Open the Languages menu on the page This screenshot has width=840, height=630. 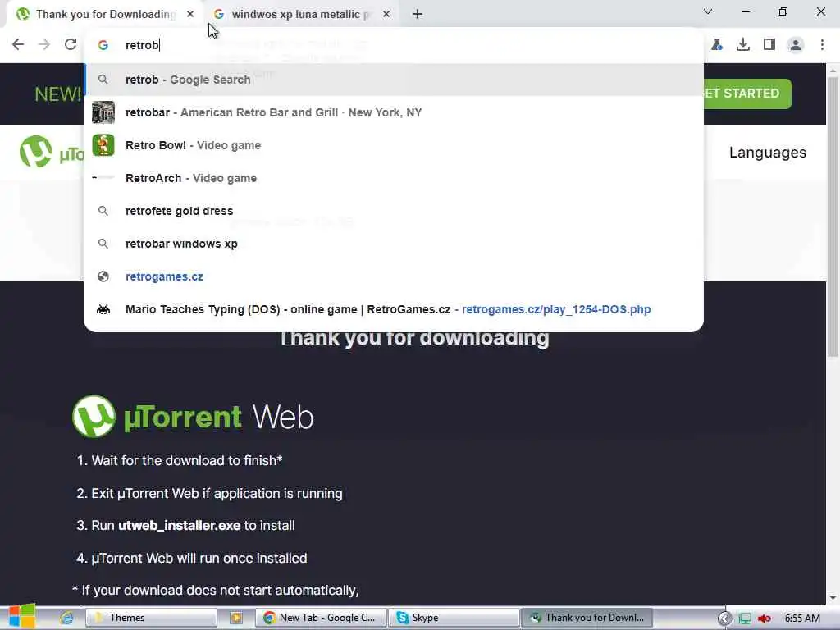click(x=768, y=153)
